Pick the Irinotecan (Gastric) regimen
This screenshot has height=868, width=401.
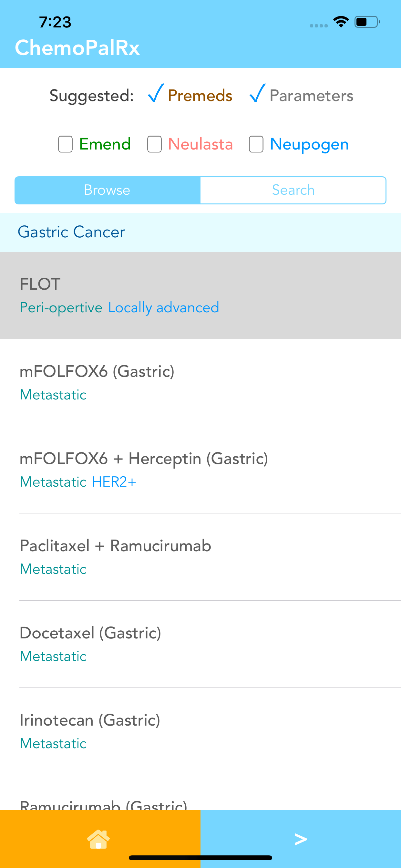click(x=200, y=731)
